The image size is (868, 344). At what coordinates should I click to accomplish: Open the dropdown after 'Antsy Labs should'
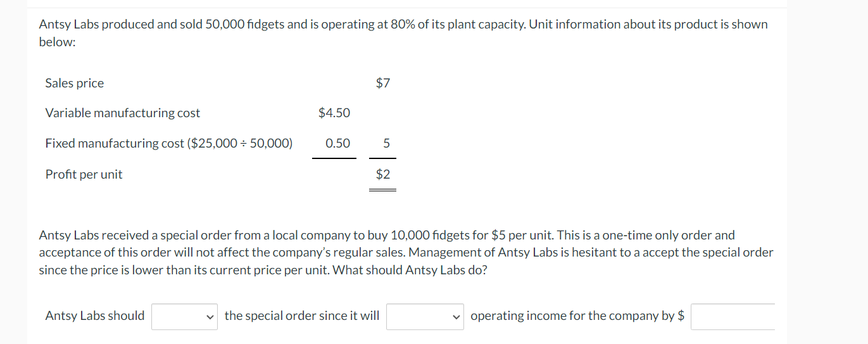tap(184, 316)
